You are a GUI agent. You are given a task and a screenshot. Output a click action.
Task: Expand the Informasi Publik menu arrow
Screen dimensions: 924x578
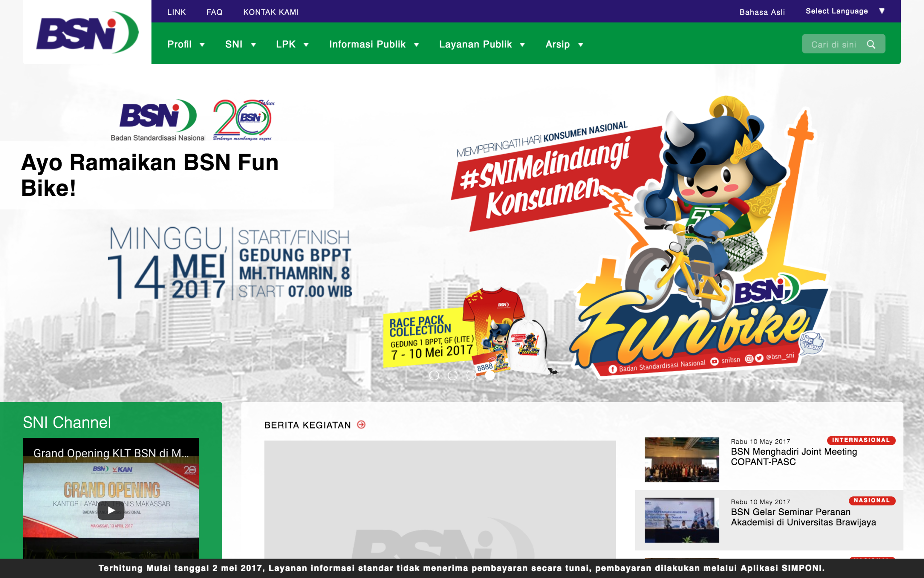tap(416, 45)
